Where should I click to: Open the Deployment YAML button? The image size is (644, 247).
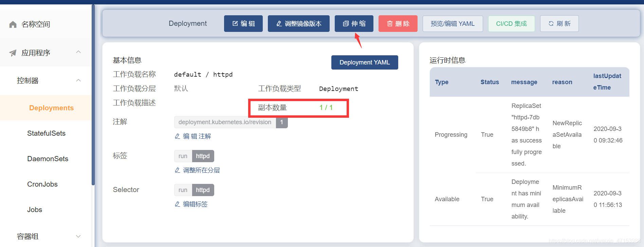365,62
